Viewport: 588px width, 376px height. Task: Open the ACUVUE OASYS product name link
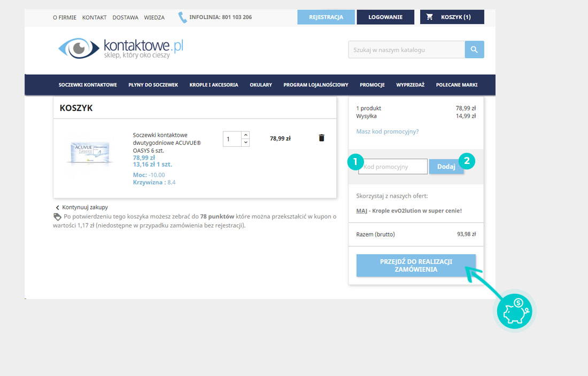(x=167, y=143)
